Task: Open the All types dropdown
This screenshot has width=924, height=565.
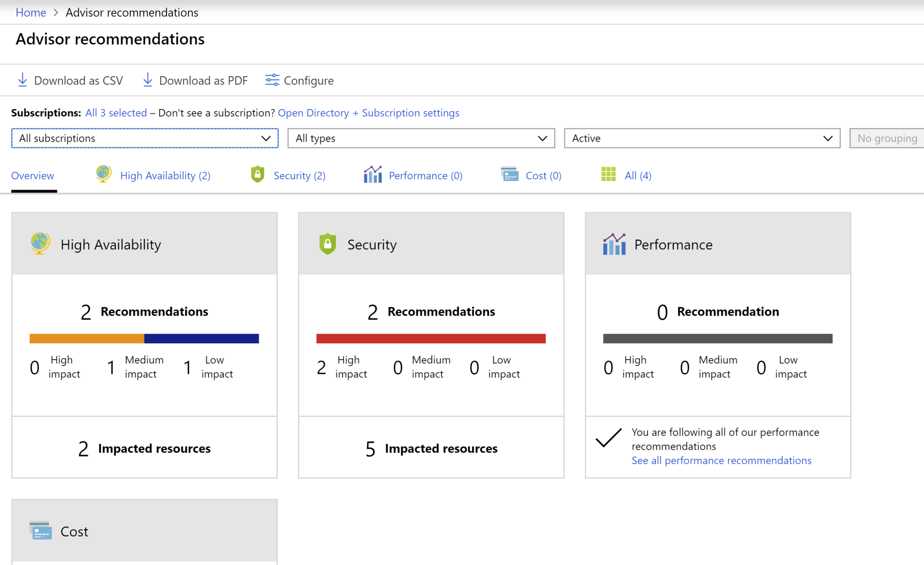Action: tap(421, 138)
